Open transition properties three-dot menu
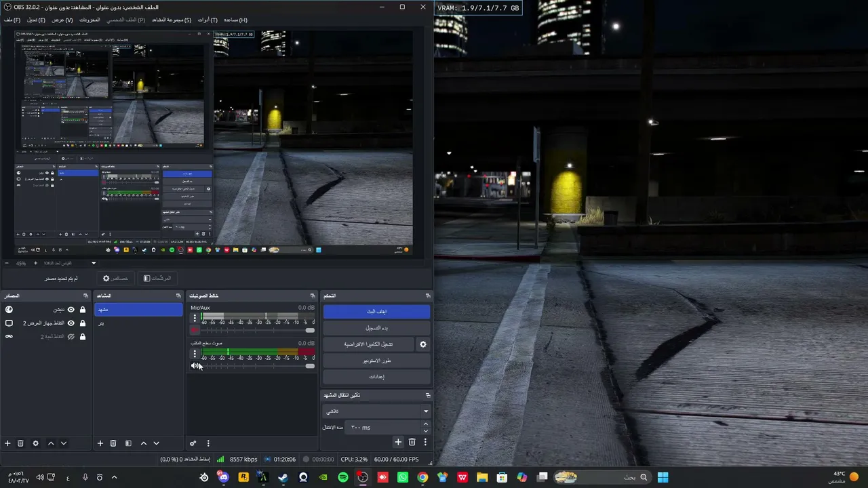 click(425, 442)
